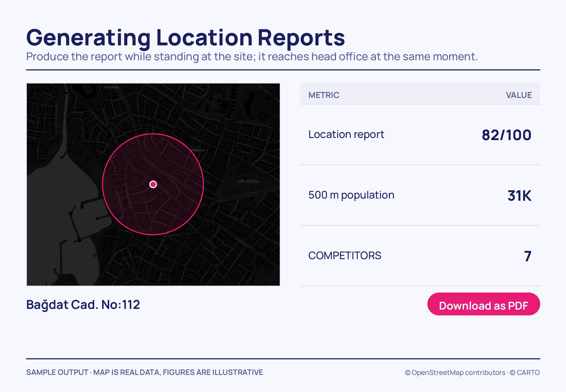Image resolution: width=566 pixels, height=392 pixels.
Task: Select the competitors value 7
Action: tap(528, 256)
